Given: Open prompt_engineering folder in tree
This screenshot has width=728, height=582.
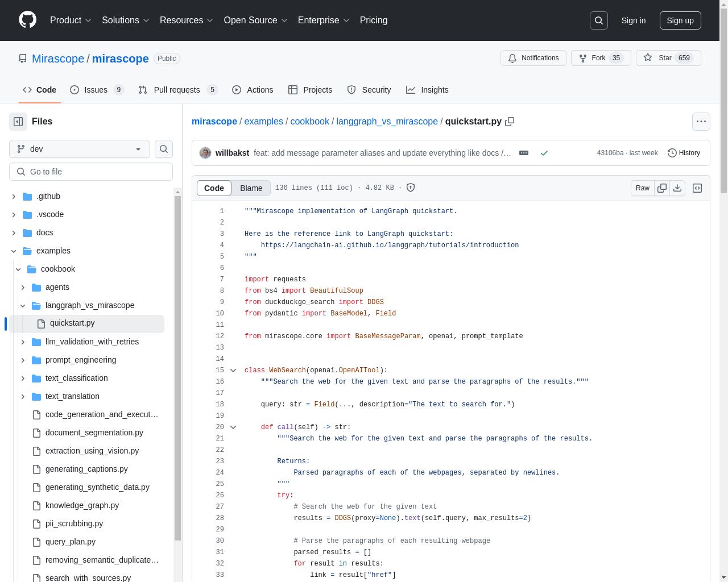Looking at the screenshot, I should point(81,360).
